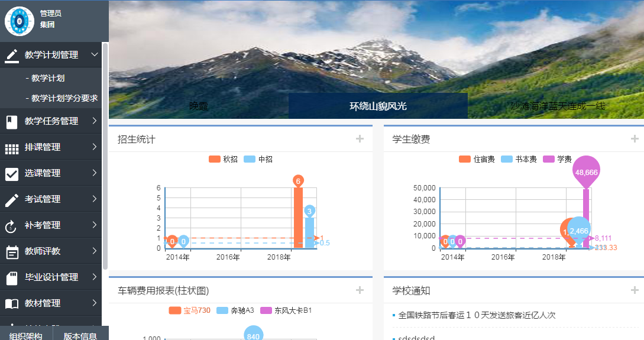The width and height of the screenshot is (644, 340).
Task: Click the 考试管理 pen icon
Action: coord(12,200)
